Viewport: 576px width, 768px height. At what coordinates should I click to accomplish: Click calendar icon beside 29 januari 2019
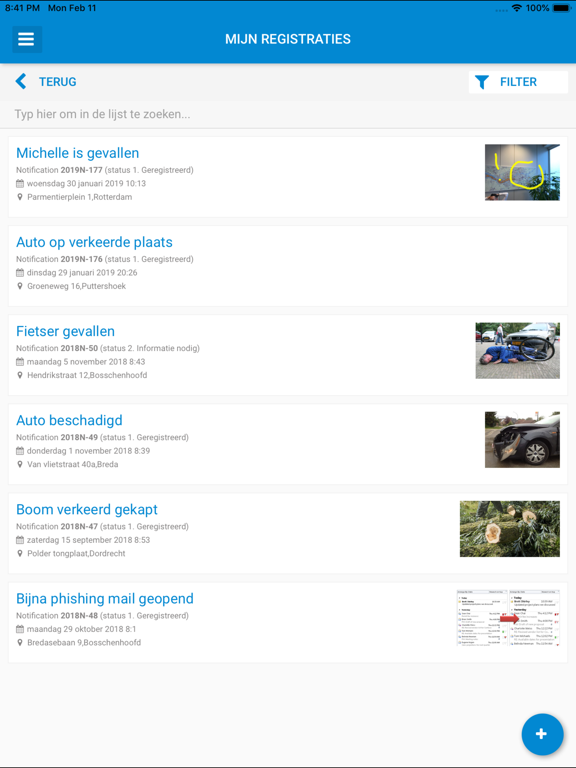(20, 273)
